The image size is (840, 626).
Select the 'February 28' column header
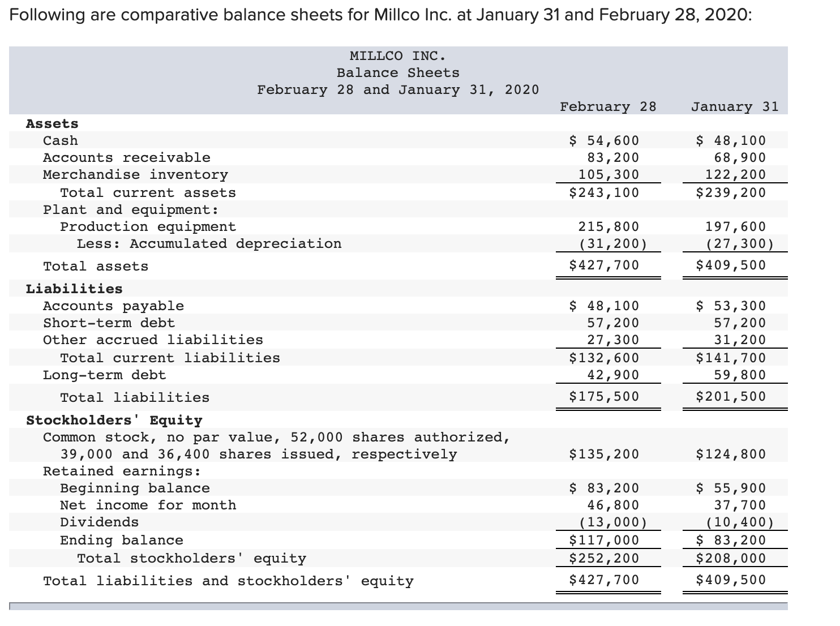[x=608, y=106]
